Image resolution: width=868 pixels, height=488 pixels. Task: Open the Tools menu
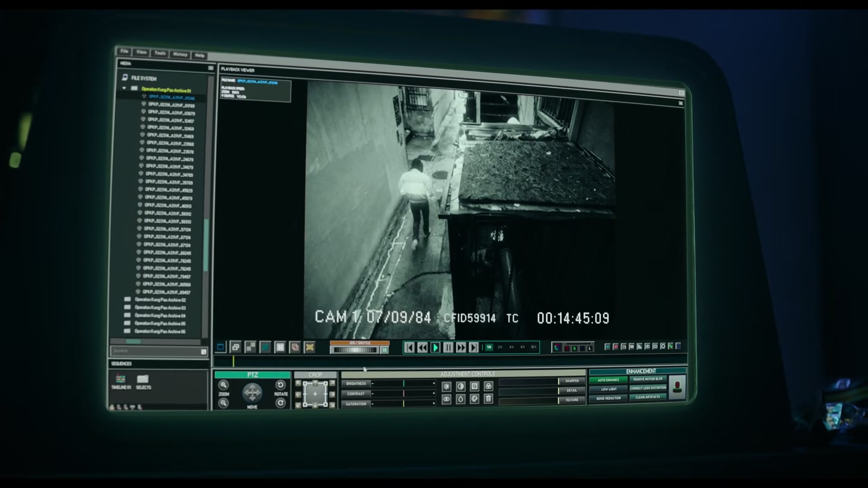pyautogui.click(x=160, y=53)
